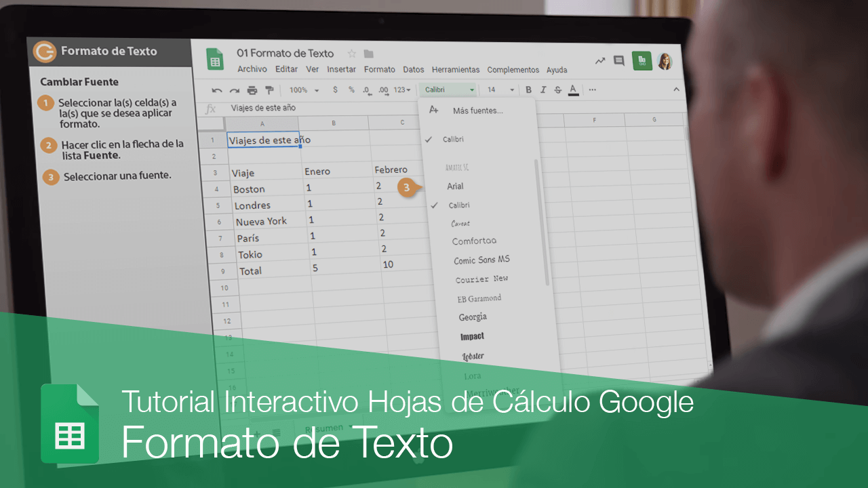Image resolution: width=868 pixels, height=488 pixels.
Task: Open the 123 number format dropdown
Action: pos(402,89)
